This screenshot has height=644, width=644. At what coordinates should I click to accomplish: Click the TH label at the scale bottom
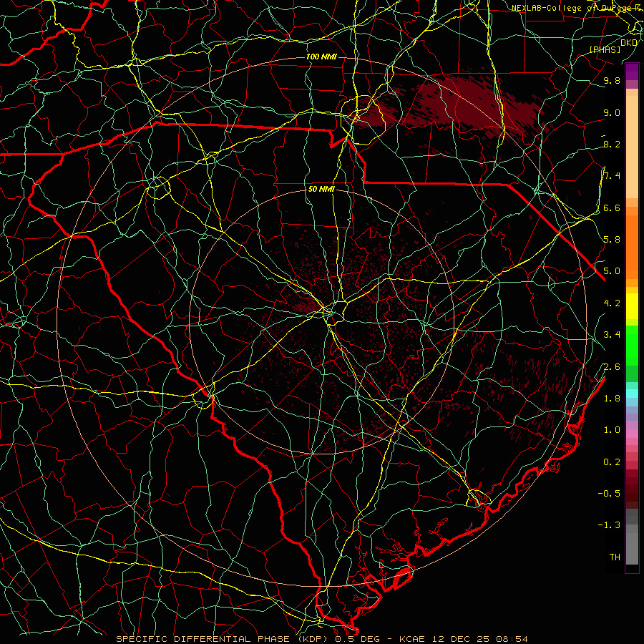615,557
